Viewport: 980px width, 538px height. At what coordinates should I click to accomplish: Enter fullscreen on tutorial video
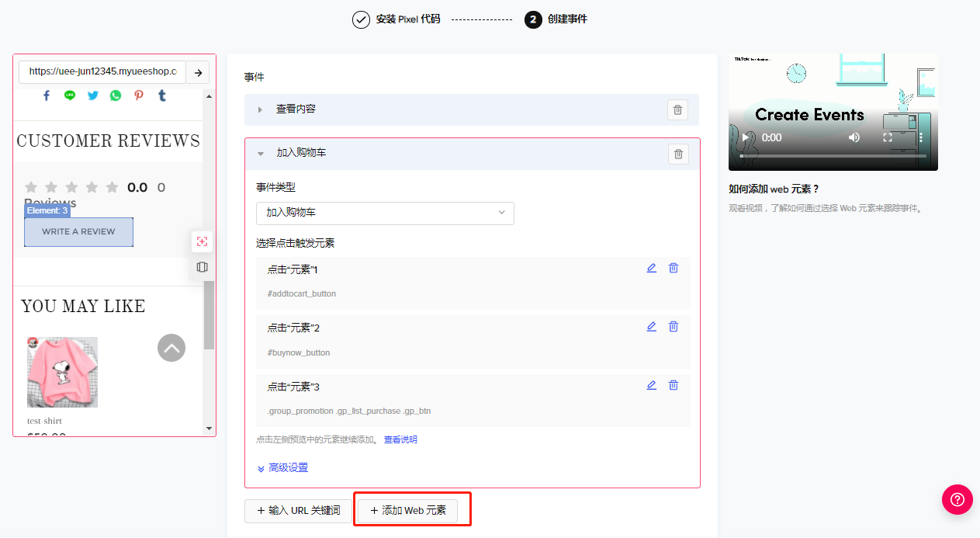pyautogui.click(x=888, y=137)
